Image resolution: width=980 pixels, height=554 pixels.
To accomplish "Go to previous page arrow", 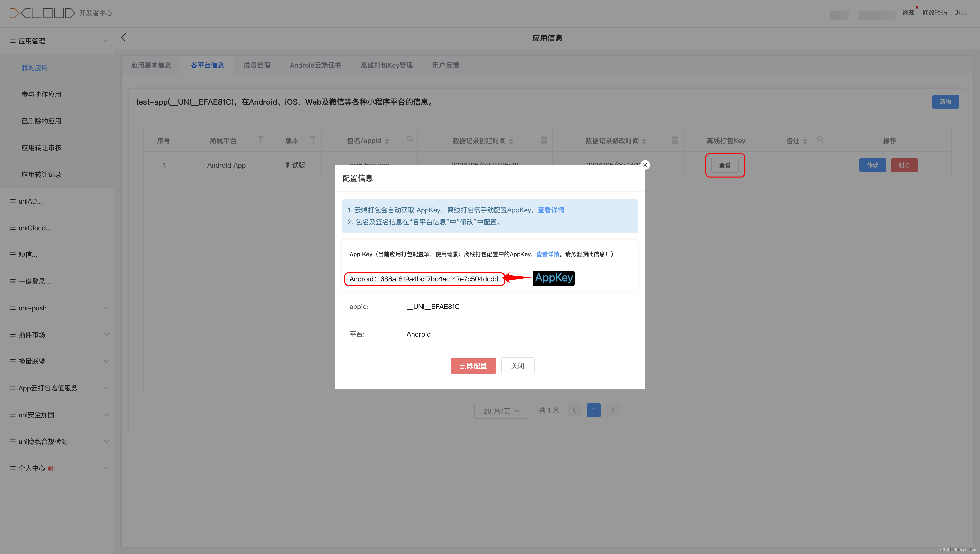I will tap(574, 410).
